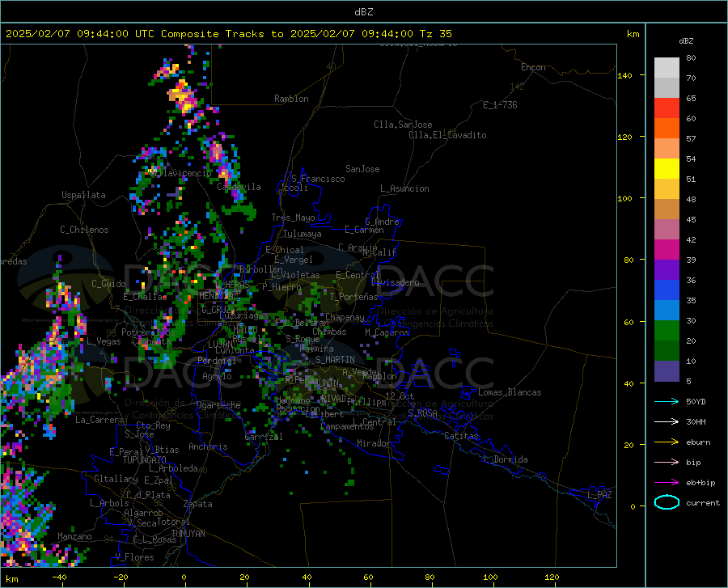
Task: Click the Uspallata place label
Action: 83,195
